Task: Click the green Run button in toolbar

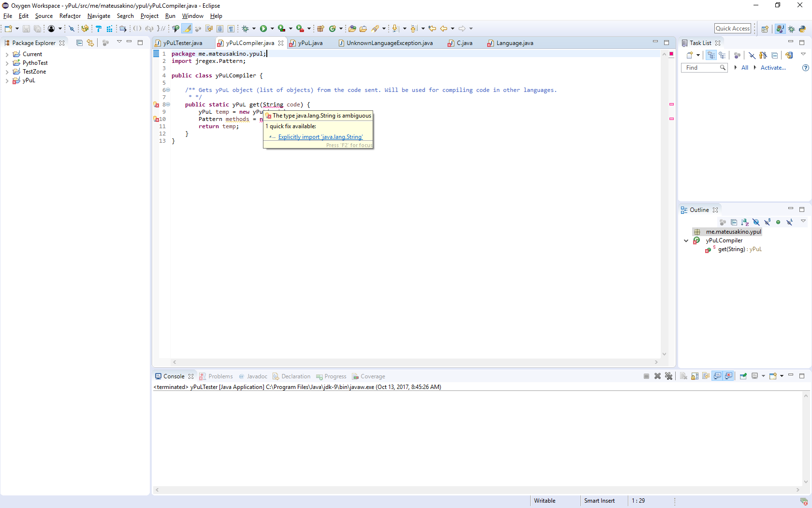Action: (263, 29)
